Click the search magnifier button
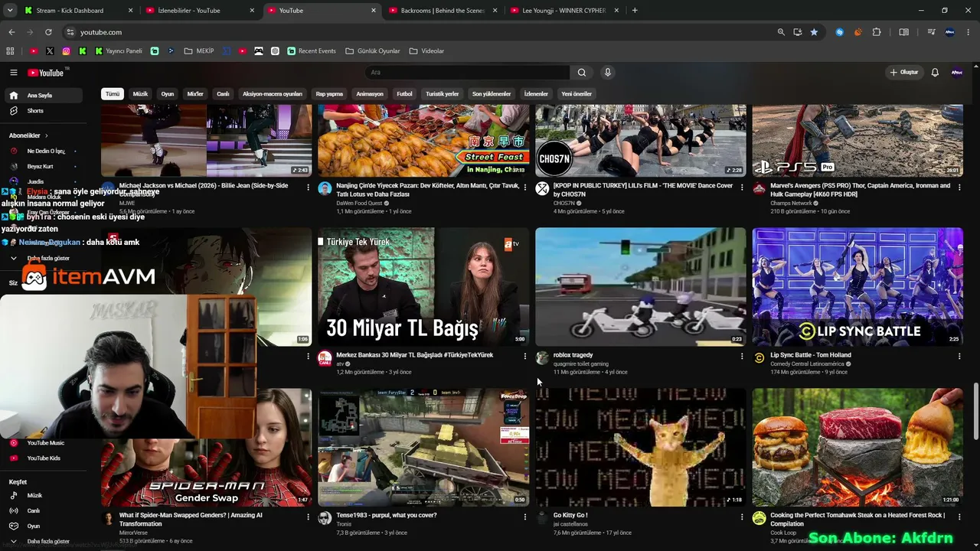 point(582,73)
